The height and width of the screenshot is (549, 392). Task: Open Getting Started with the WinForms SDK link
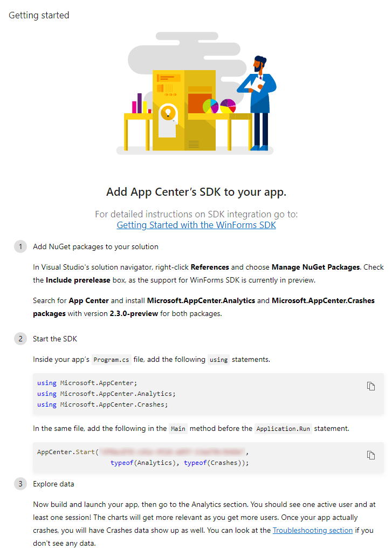pos(196,225)
